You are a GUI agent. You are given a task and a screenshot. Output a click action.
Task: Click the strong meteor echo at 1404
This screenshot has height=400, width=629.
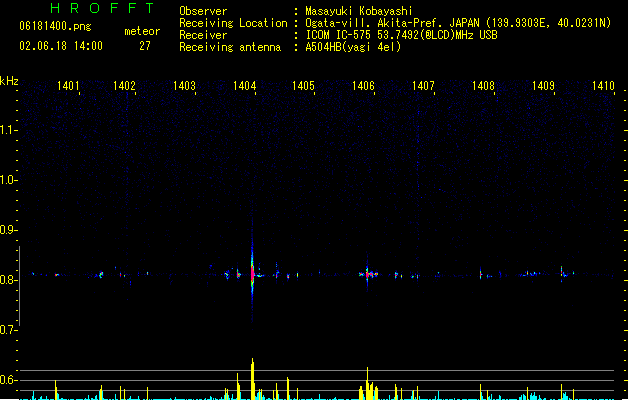252,275
